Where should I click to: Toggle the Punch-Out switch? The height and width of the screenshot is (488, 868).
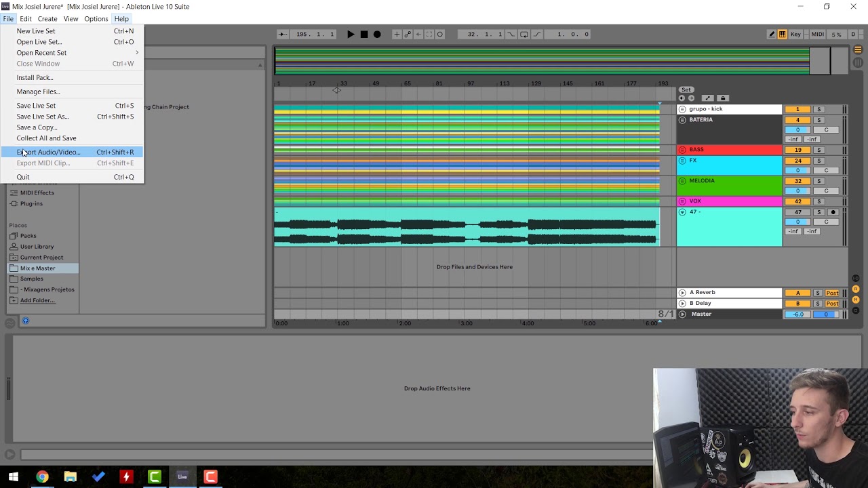point(537,34)
